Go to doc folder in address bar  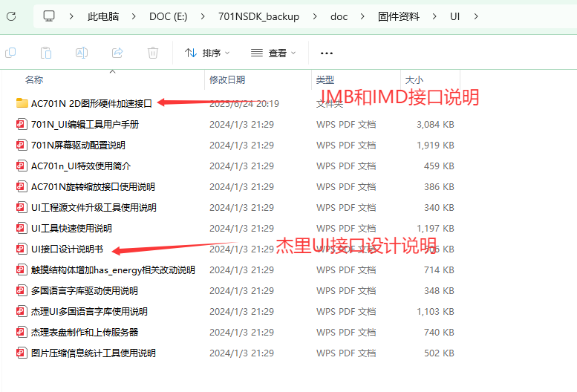point(339,16)
